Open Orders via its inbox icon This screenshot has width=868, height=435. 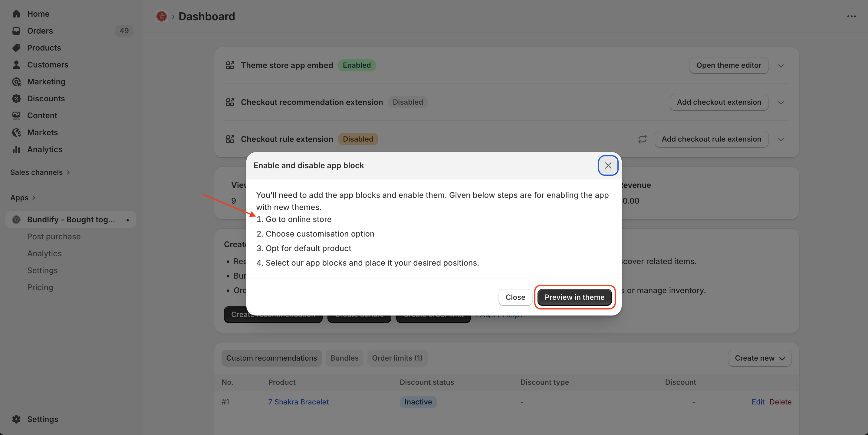tap(16, 31)
